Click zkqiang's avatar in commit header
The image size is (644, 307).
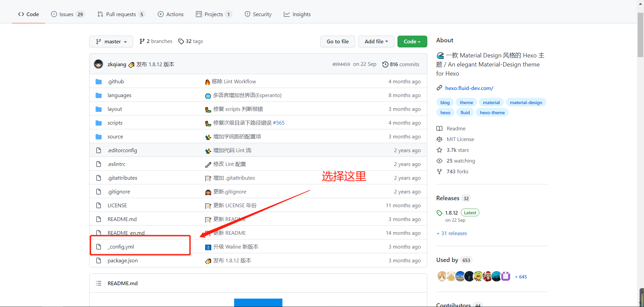[x=99, y=64]
